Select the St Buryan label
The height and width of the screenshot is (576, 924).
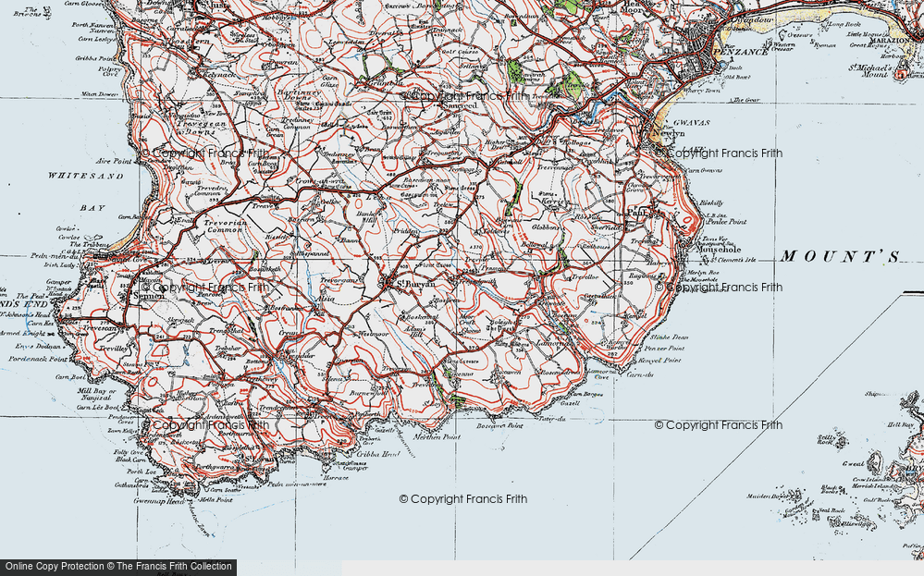(415, 284)
